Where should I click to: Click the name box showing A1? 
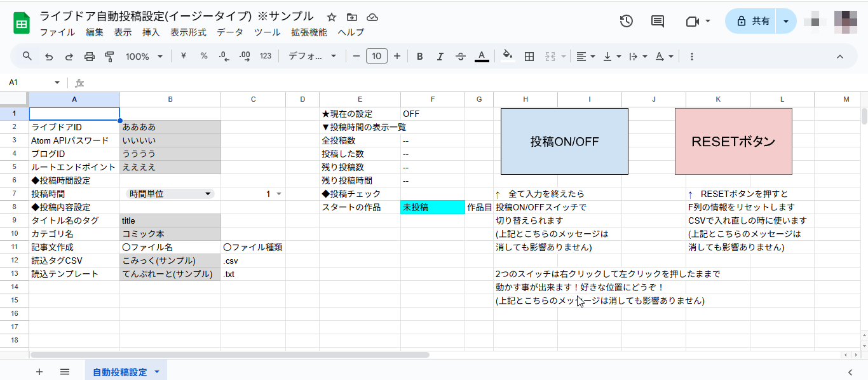pyautogui.click(x=33, y=83)
